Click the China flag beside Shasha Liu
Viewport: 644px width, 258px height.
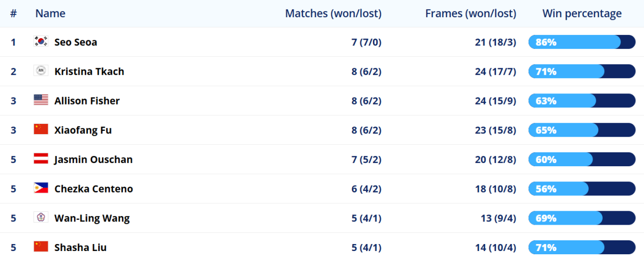(x=41, y=247)
